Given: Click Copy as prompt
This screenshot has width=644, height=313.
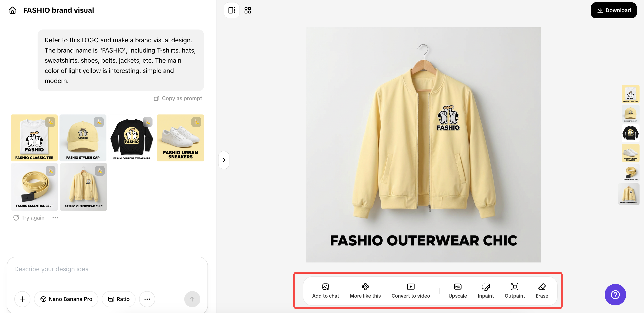Looking at the screenshot, I should point(178,99).
